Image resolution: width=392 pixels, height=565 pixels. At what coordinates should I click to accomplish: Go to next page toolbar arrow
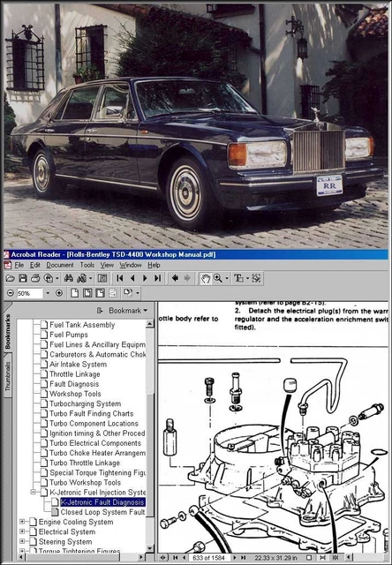(145, 278)
